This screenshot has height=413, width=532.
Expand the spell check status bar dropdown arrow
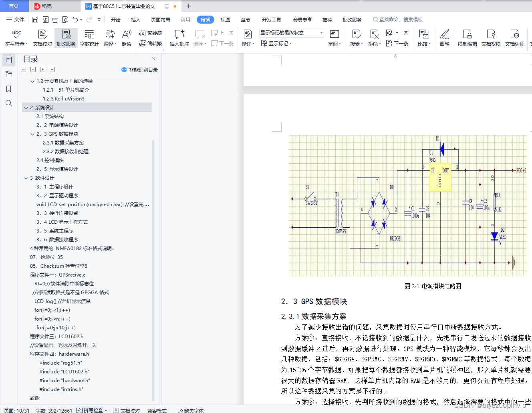[106, 410]
